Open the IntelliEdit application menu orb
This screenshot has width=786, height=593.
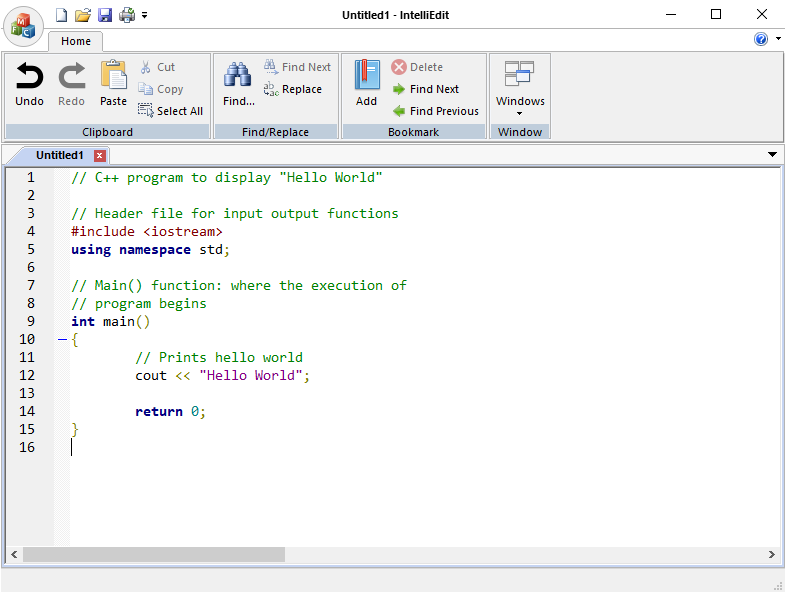pos(23,26)
